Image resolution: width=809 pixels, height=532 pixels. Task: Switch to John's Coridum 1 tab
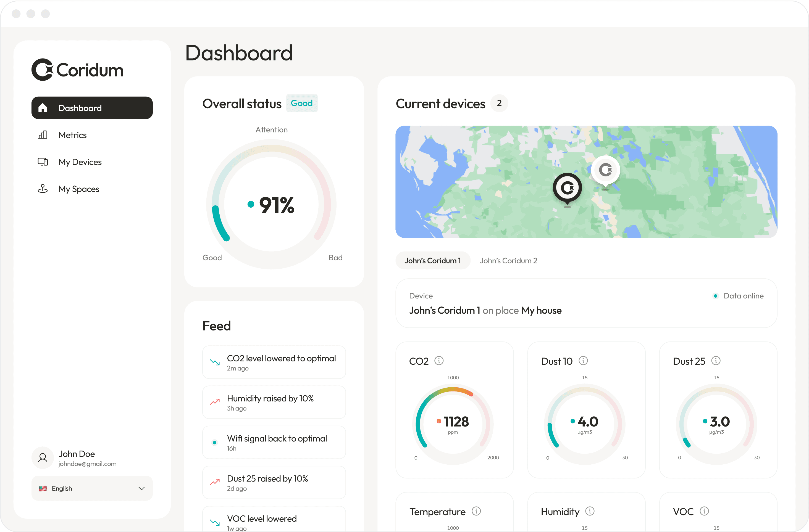(433, 261)
